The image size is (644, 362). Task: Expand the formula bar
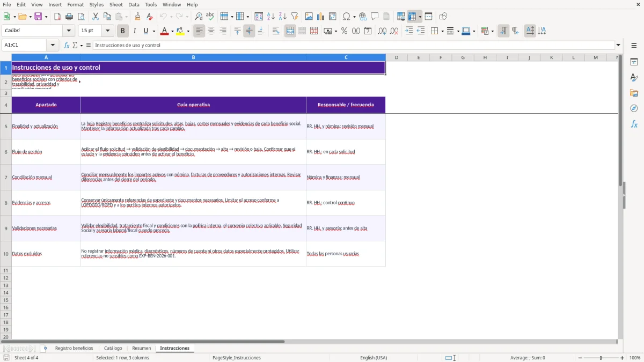point(618,45)
